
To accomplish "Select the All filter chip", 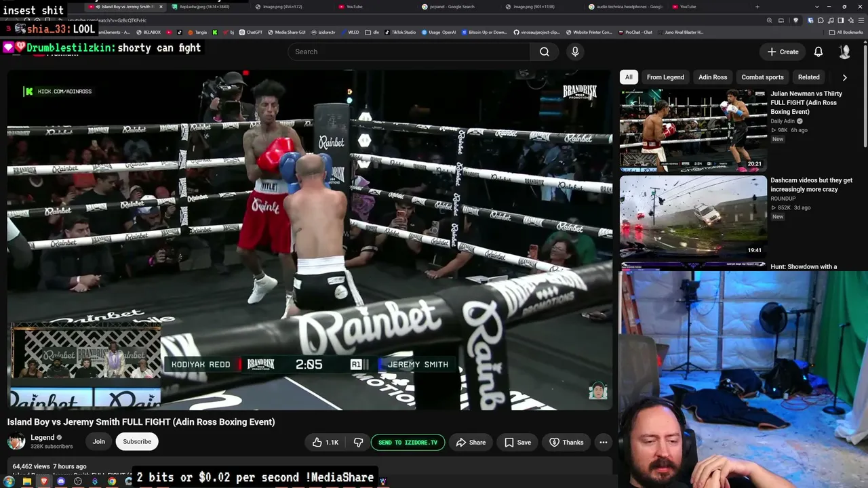I will point(629,77).
